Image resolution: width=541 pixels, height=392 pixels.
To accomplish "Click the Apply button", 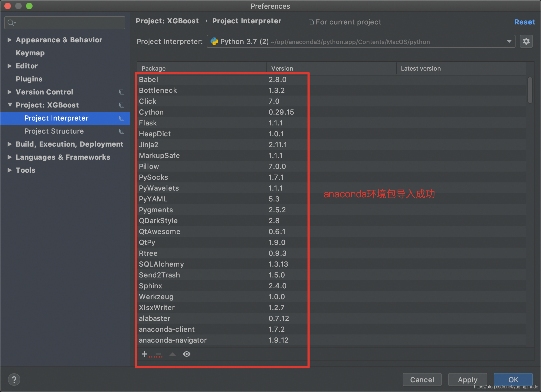I will point(467,380).
